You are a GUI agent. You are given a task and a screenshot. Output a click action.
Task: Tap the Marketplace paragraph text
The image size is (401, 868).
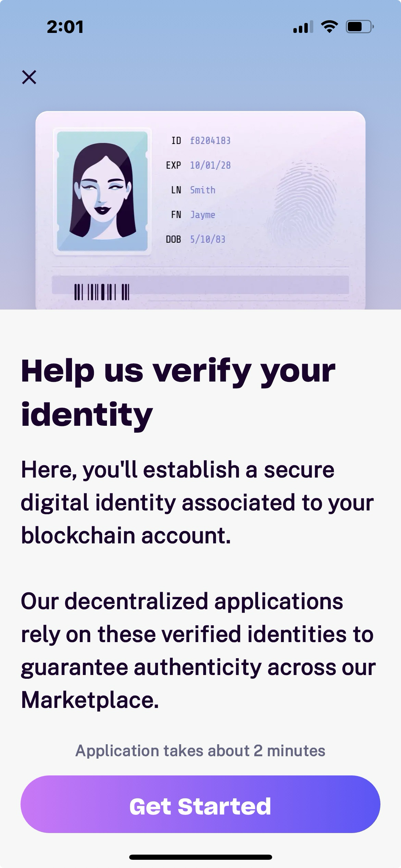(x=198, y=650)
